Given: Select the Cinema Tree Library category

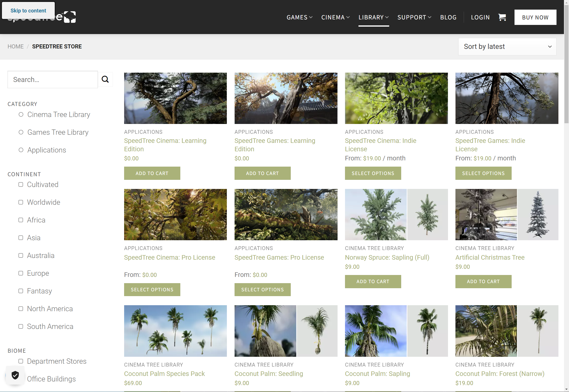Looking at the screenshot, I should click(x=21, y=114).
